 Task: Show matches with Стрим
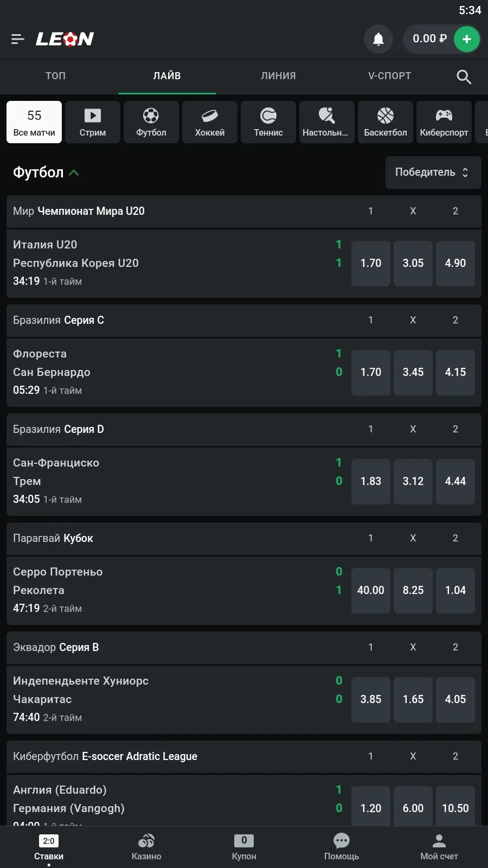click(x=93, y=122)
